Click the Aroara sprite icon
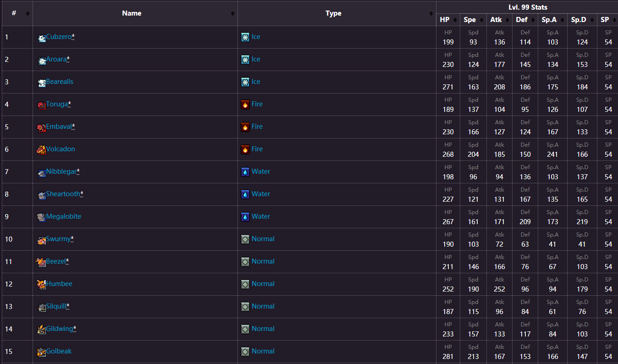Viewport: 618px width, 364px height. pos(42,61)
